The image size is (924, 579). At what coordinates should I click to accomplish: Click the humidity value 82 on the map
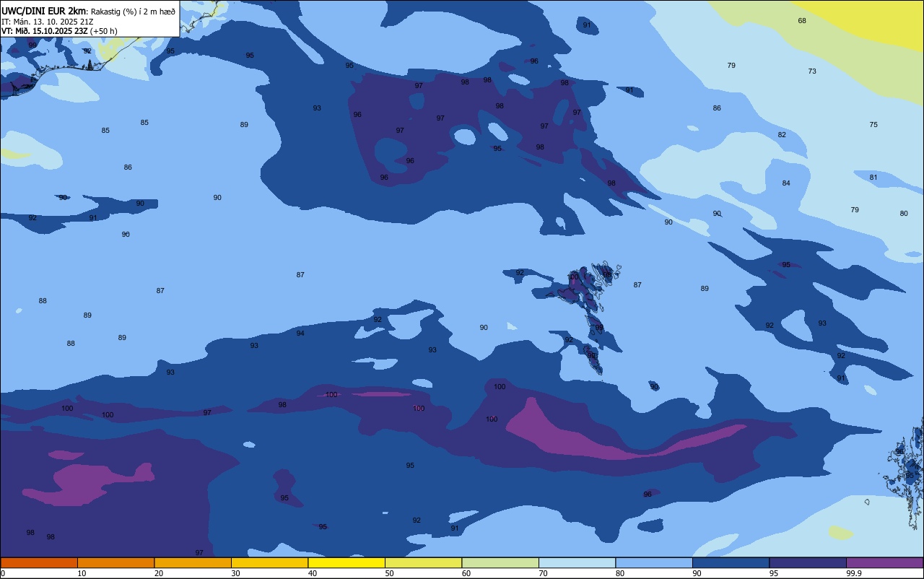tap(782, 135)
